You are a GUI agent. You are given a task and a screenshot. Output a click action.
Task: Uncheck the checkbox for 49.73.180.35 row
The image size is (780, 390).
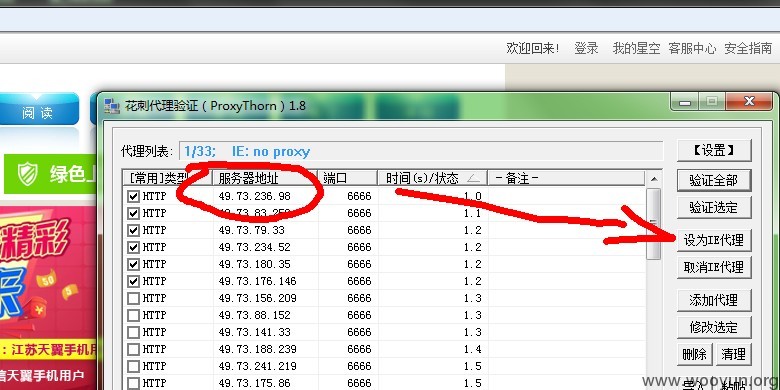click(133, 264)
